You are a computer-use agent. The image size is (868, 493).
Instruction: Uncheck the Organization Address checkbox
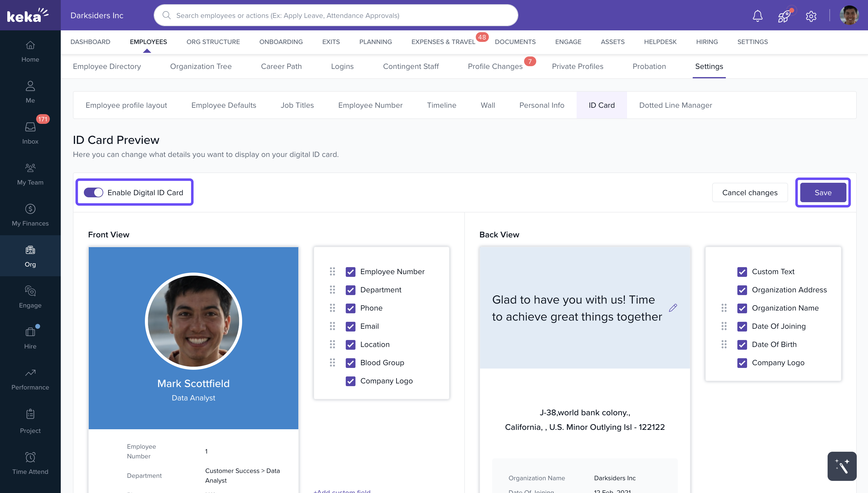742,290
